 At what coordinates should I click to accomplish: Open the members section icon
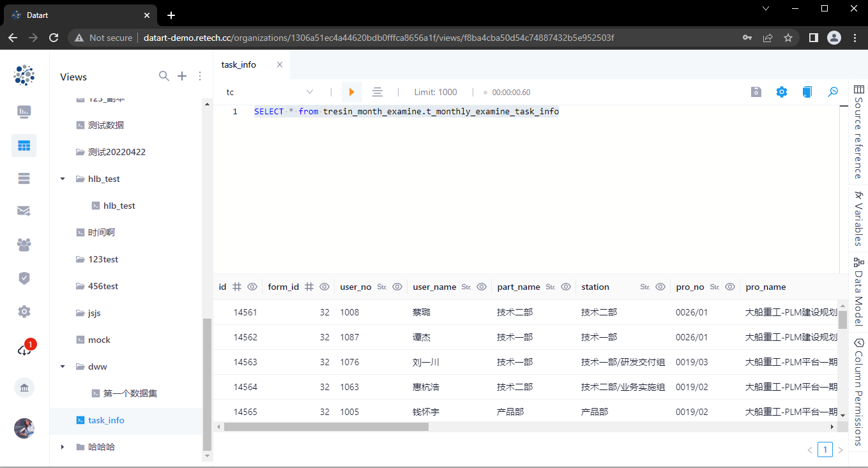(24, 245)
